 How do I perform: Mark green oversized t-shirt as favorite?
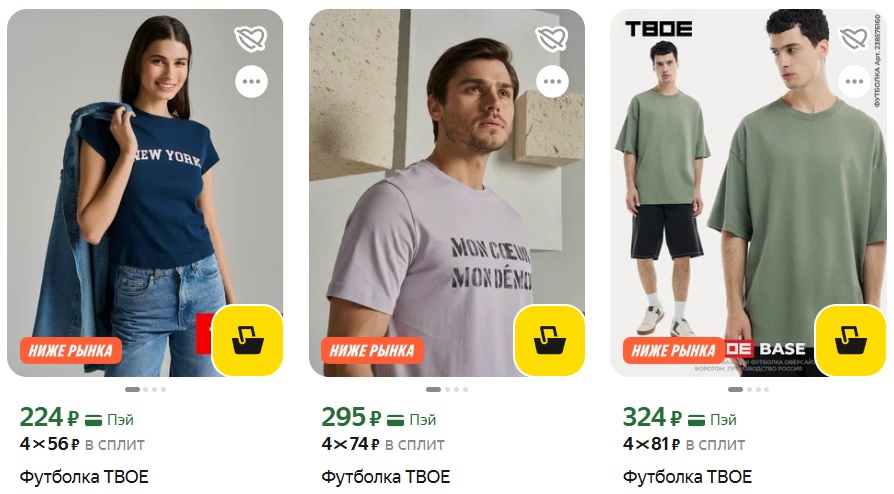coord(854,39)
